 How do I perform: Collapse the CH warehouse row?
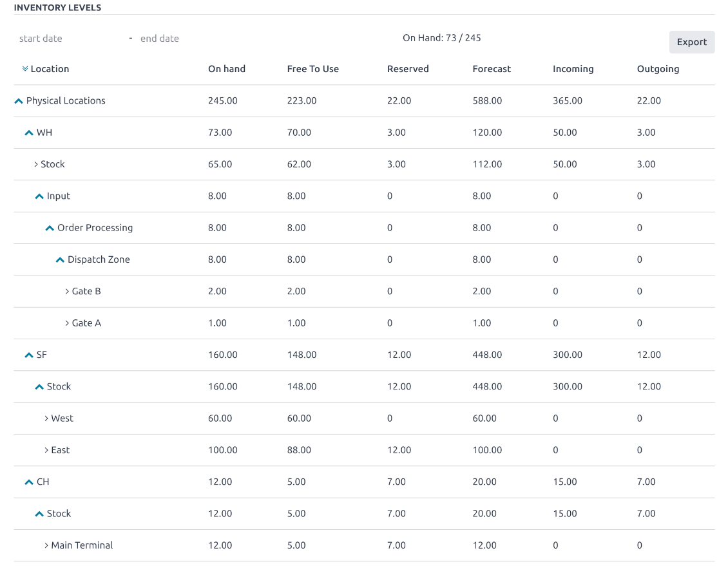pos(29,482)
